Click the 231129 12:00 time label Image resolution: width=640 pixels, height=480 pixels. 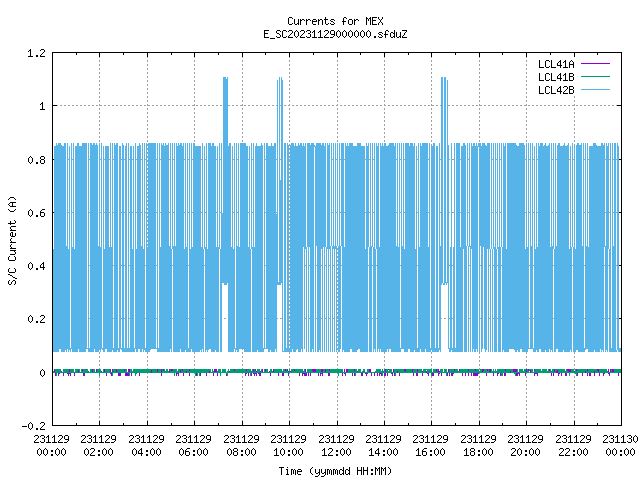pos(336,446)
